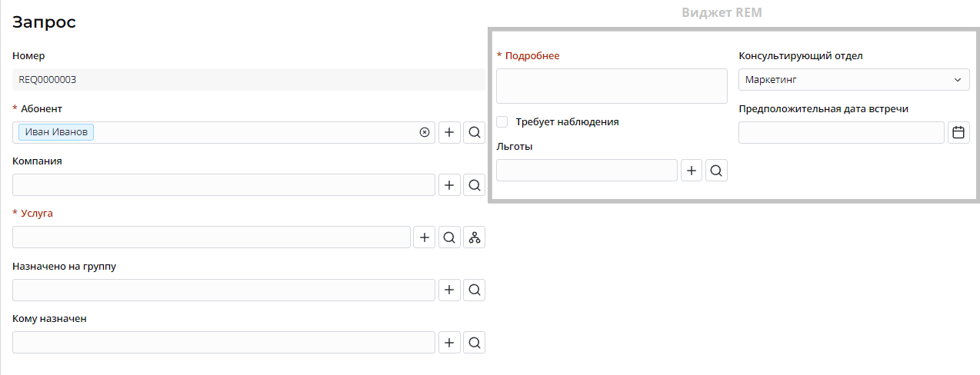Expand the Консультирующий отдел dropdown

pos(854,79)
